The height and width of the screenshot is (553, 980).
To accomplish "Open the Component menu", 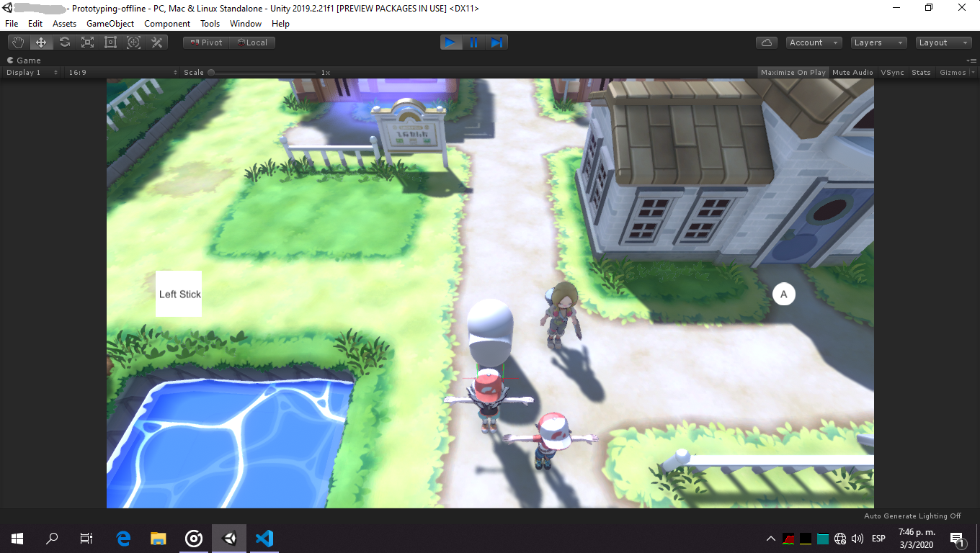I will 167,24.
